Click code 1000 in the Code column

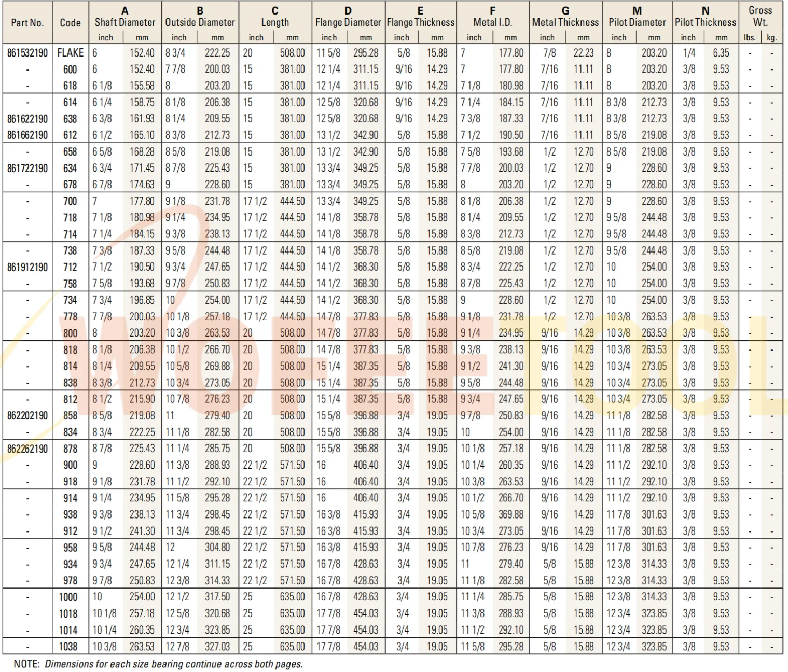pos(68,597)
